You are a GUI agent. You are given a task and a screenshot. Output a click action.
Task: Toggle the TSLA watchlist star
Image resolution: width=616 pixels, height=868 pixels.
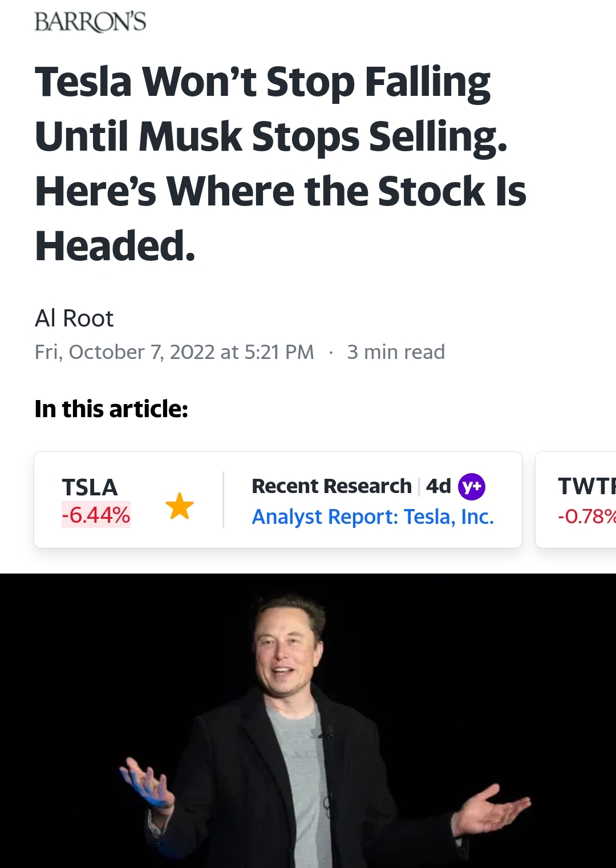pos(180,506)
